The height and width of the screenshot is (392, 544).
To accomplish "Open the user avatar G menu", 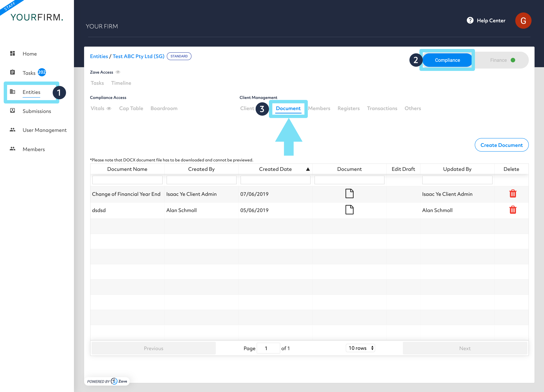I will pyautogui.click(x=523, y=21).
